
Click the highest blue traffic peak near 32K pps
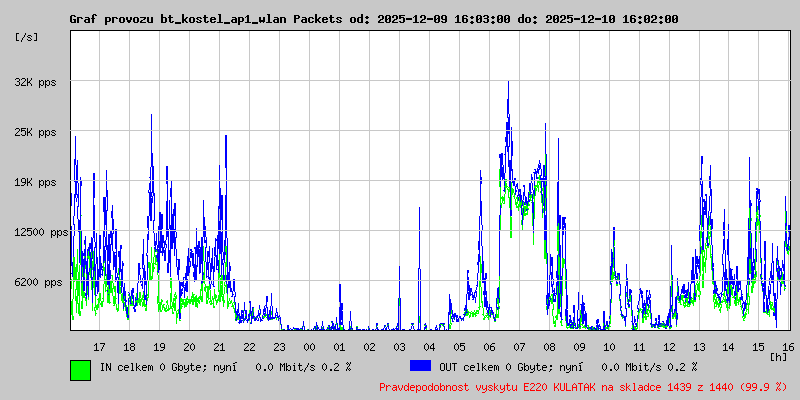508,83
